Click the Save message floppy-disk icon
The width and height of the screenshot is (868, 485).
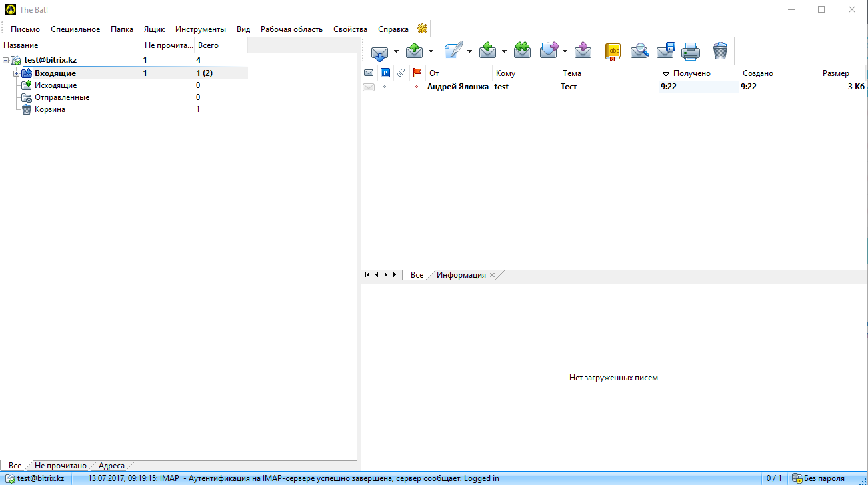(665, 51)
